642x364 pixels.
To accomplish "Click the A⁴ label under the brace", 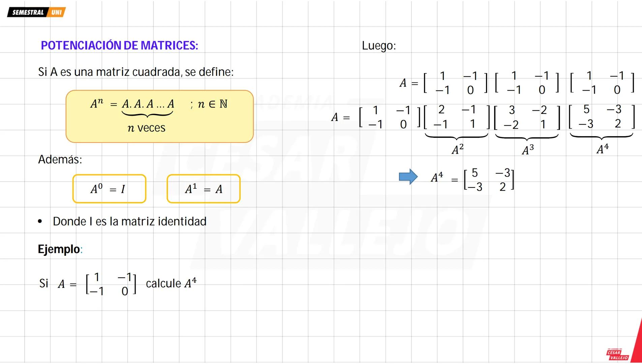I will [x=602, y=149].
